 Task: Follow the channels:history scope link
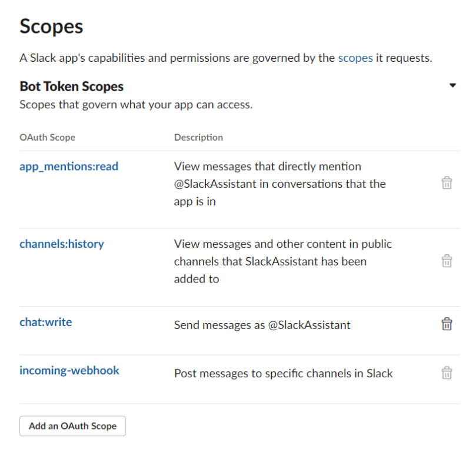[x=62, y=244]
